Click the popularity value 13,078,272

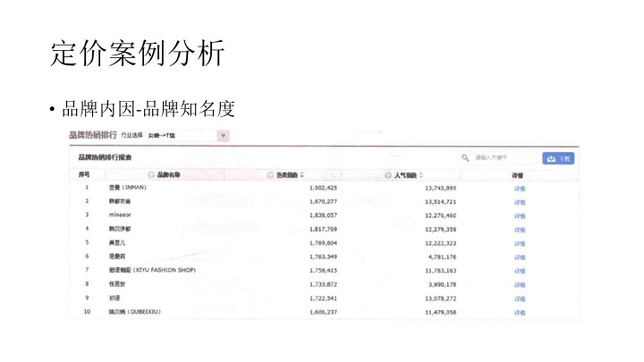440,299
